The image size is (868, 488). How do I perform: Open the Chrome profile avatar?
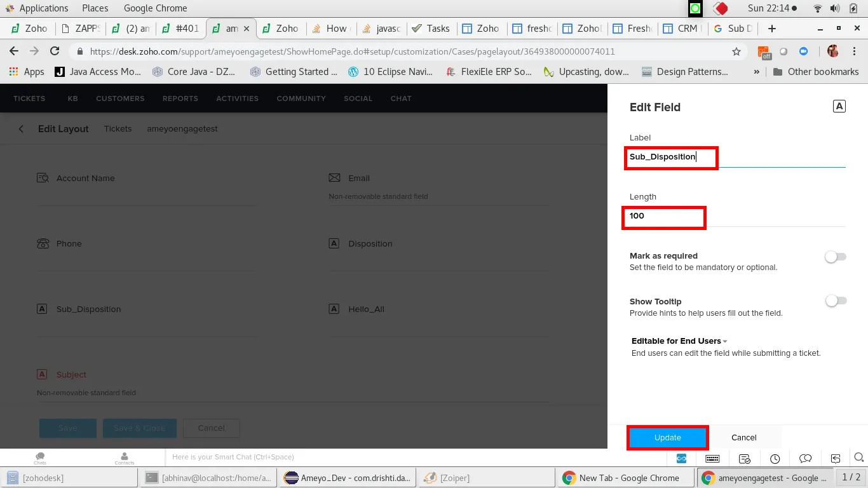coord(832,51)
